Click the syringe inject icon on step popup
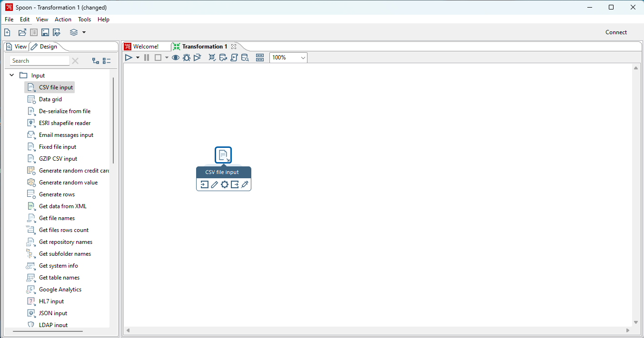644x338 pixels. point(245,184)
